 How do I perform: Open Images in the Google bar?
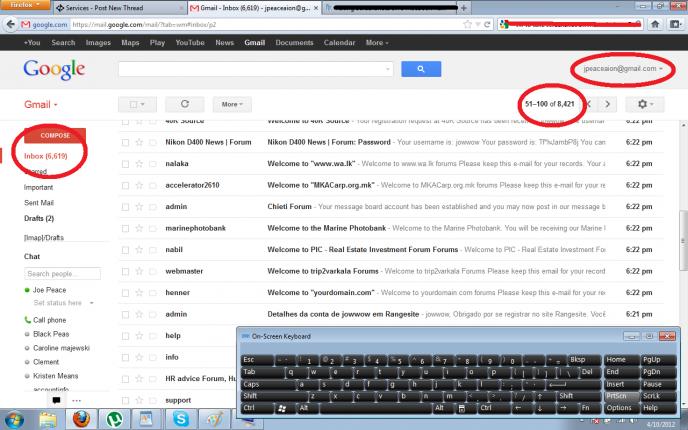point(98,43)
